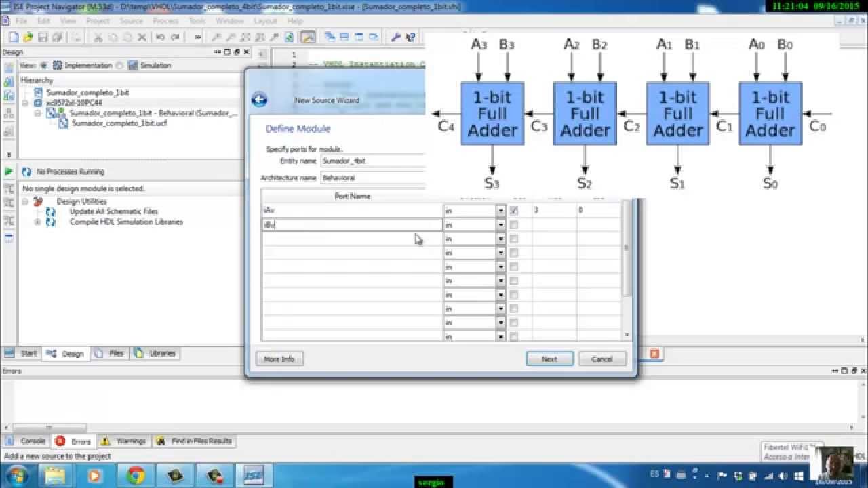Collapse the Design Utilities tree node

click(25, 201)
